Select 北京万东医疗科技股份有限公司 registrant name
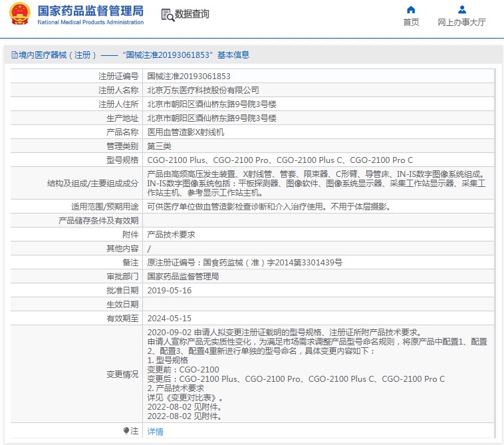This screenshot has width=504, height=445. pos(203,90)
